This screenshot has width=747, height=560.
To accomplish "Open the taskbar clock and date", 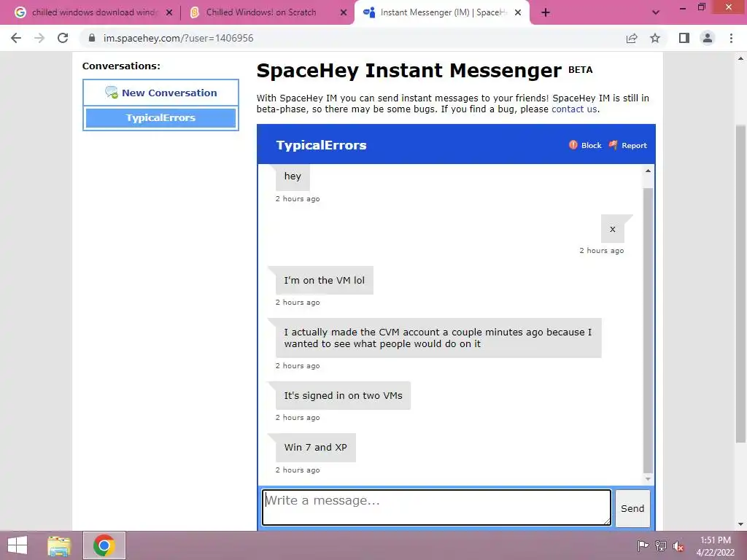I will click(x=715, y=546).
